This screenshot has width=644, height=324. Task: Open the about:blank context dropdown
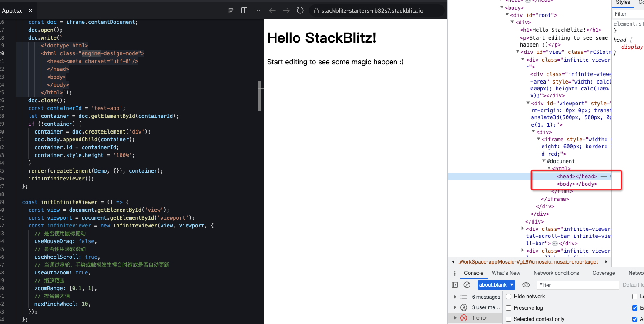click(x=496, y=285)
